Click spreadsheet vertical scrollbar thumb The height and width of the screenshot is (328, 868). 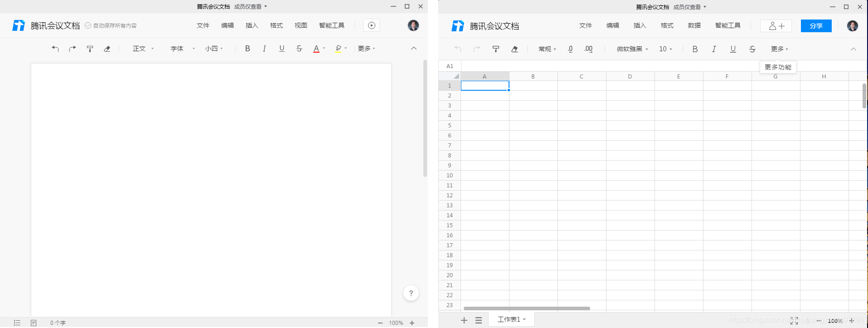[864, 96]
